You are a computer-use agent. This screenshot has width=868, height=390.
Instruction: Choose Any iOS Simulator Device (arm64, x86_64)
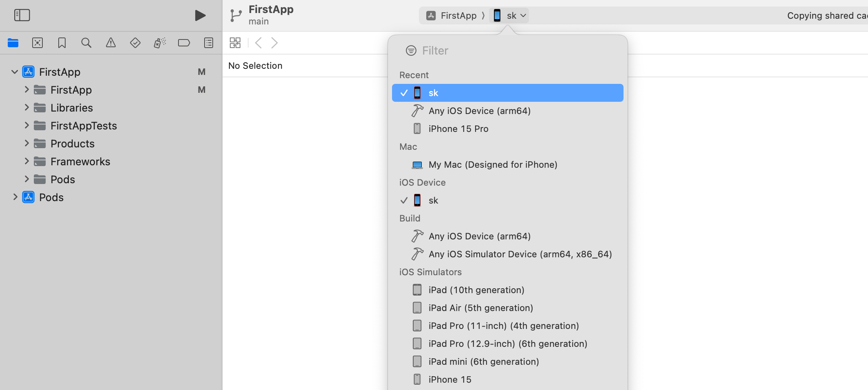pyautogui.click(x=508, y=254)
